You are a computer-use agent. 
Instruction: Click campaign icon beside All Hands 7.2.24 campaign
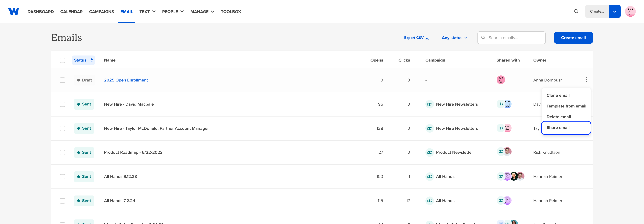pyautogui.click(x=429, y=201)
